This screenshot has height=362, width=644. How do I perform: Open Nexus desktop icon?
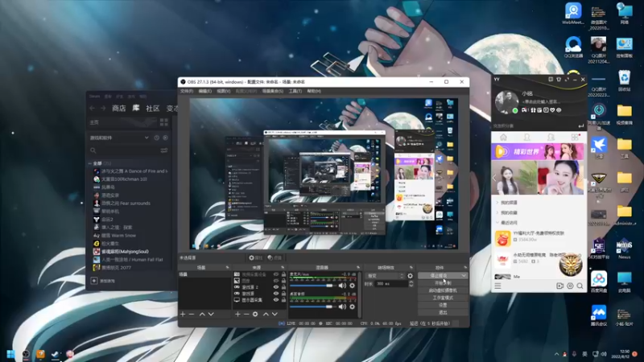[x=625, y=249]
